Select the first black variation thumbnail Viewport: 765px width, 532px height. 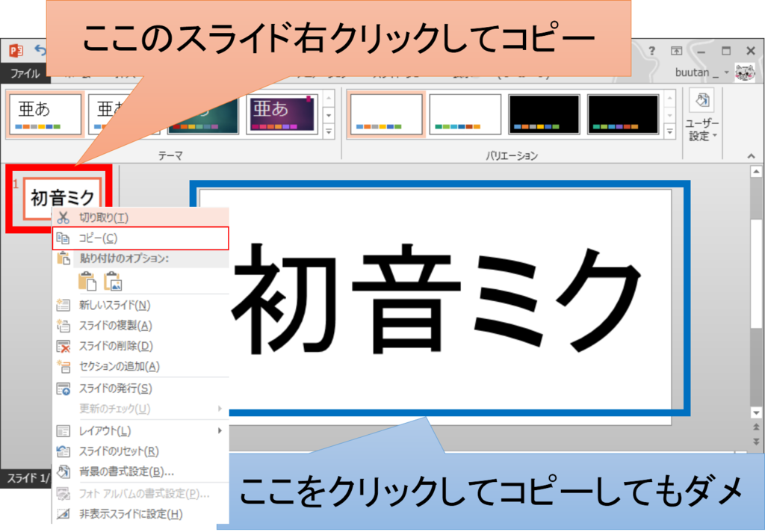tap(544, 114)
